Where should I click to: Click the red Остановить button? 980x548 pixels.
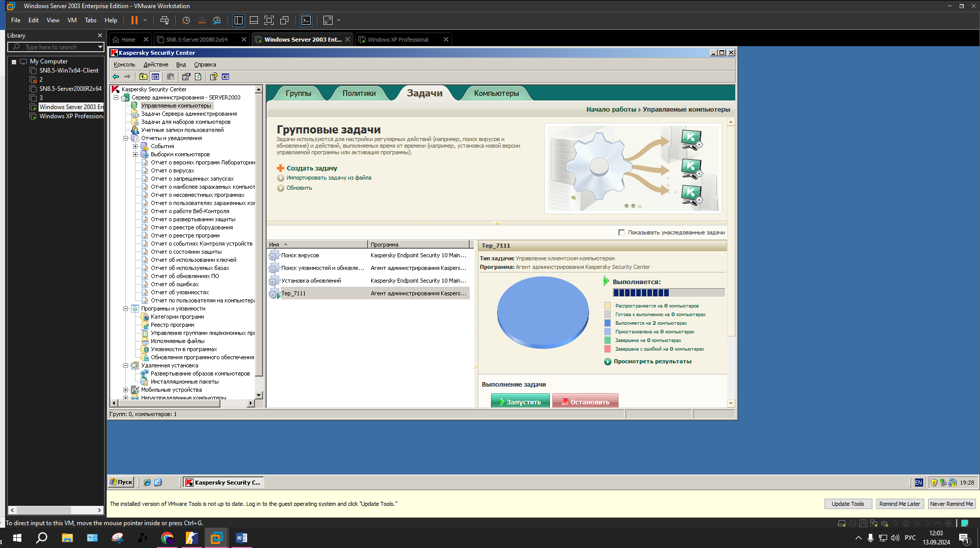(585, 401)
